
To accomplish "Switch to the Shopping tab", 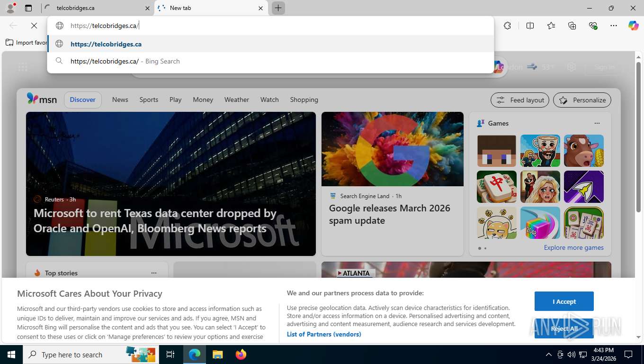I will (x=304, y=100).
